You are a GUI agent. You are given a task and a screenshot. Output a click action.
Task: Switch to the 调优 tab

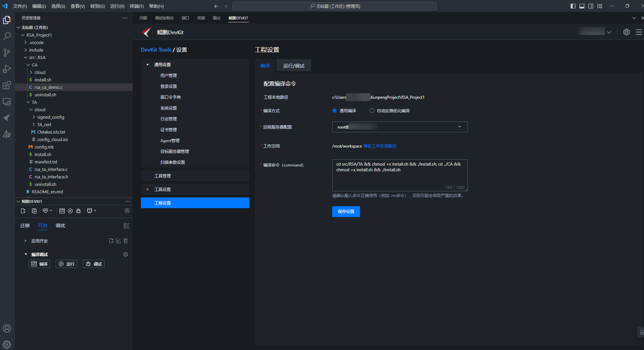tap(60, 226)
